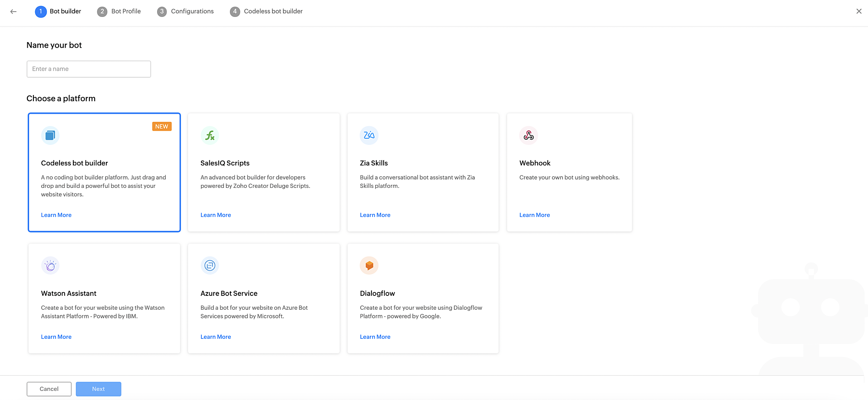Click 'Create your own bot using webhooks.' text
Image resolution: width=868 pixels, height=400 pixels.
click(x=569, y=177)
